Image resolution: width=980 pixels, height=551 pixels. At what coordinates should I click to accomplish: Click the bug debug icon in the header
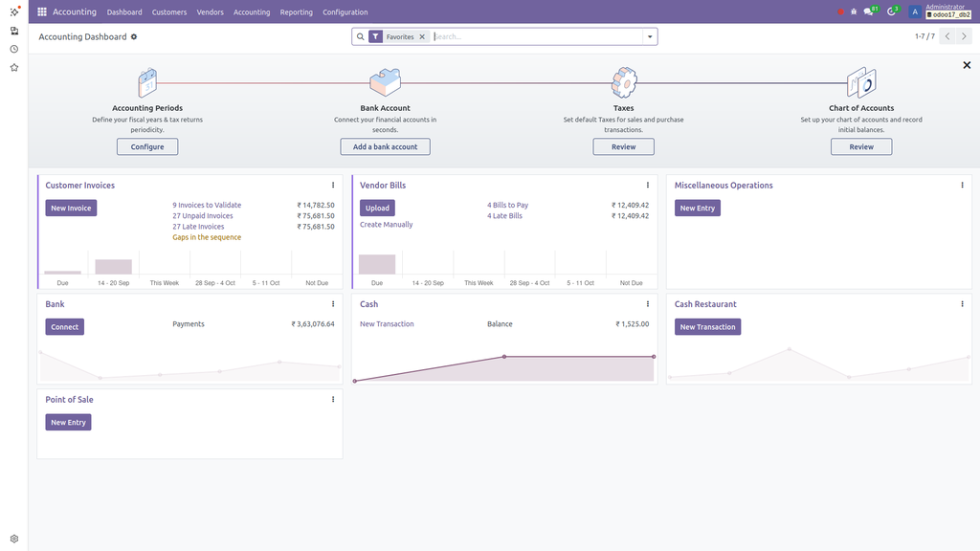coord(853,11)
